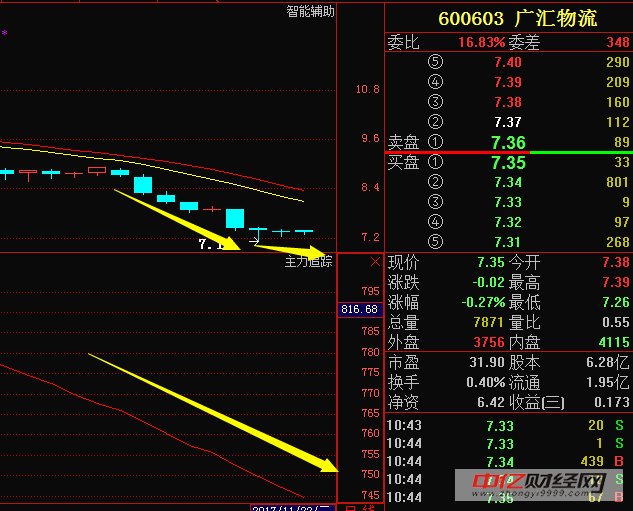Select the 816.68 indicator value box
This screenshot has height=511, width=633.
[x=359, y=309]
